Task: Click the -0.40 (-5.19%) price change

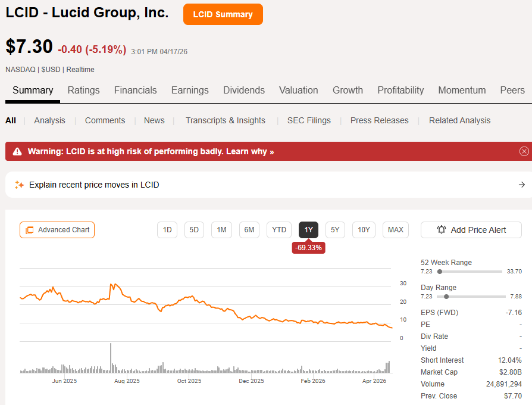Action: tap(92, 49)
